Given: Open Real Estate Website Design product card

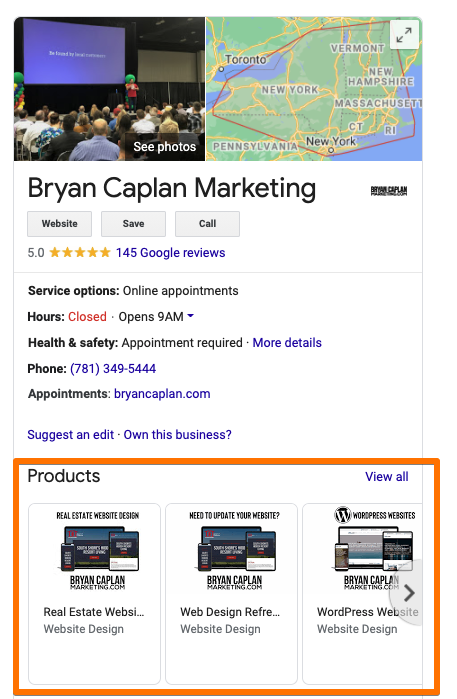Looking at the screenshot, I should tap(95, 594).
